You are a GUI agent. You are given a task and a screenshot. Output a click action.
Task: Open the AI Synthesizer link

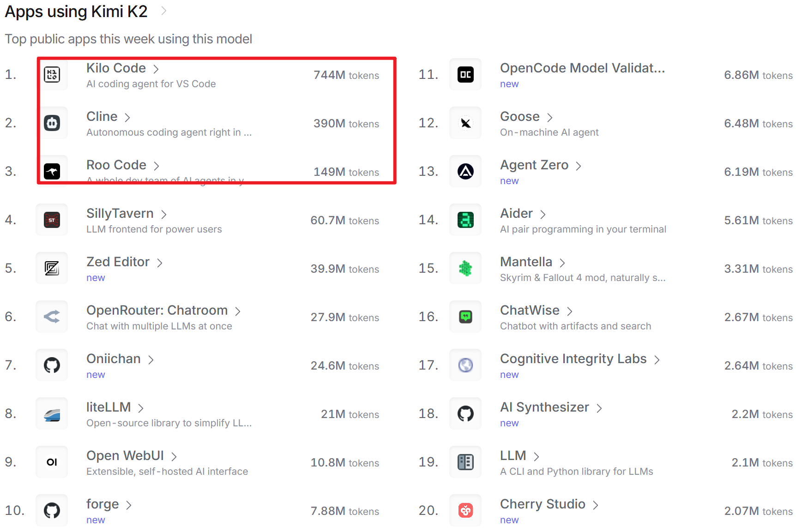(x=545, y=407)
